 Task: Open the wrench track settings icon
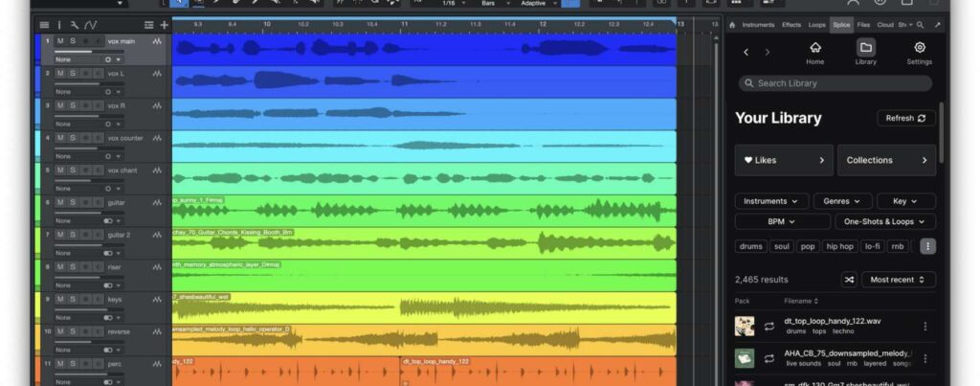click(74, 24)
